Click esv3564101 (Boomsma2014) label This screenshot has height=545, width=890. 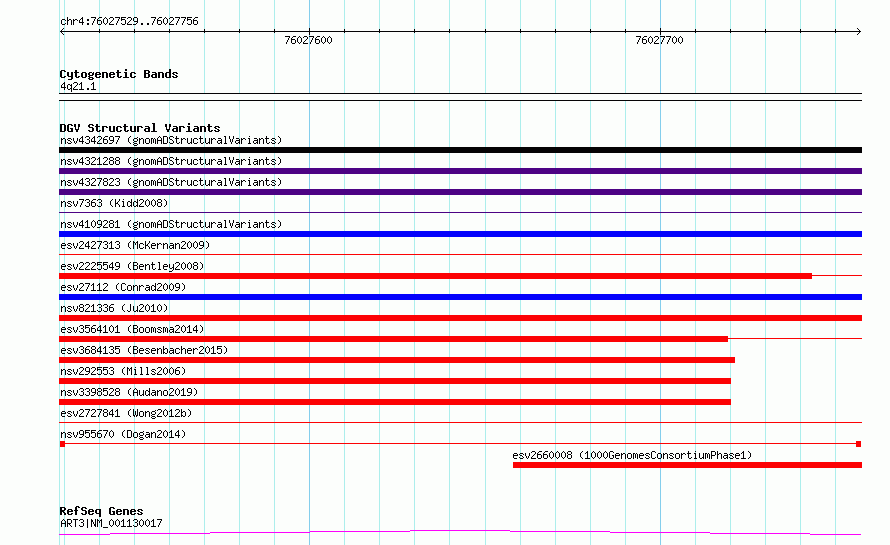pos(132,329)
